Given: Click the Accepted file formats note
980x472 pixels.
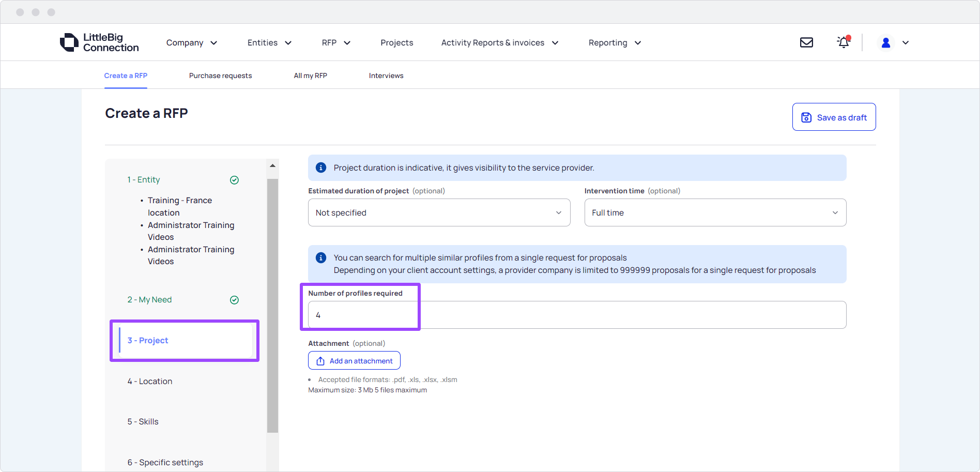Looking at the screenshot, I should 388,379.
